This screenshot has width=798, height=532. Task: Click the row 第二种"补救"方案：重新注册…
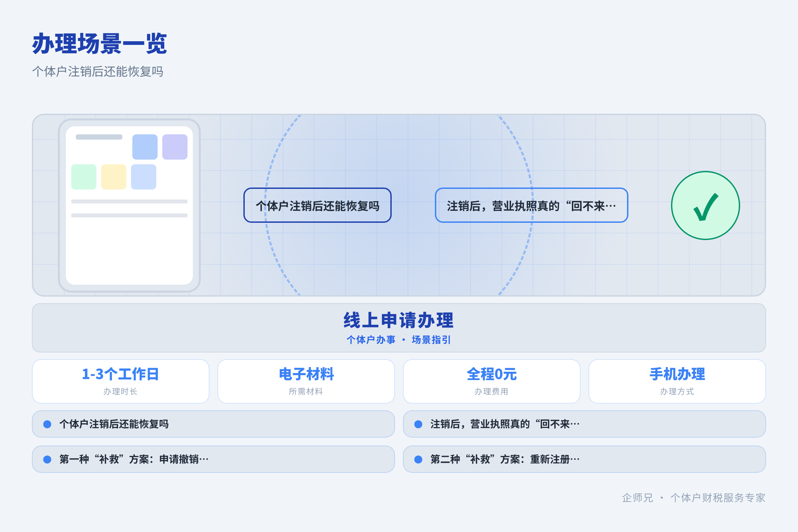coord(584,460)
